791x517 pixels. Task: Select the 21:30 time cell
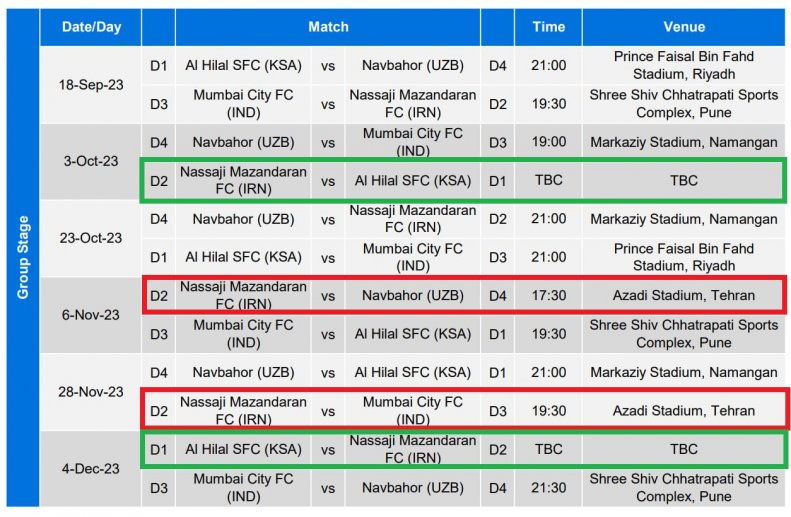[x=548, y=488]
